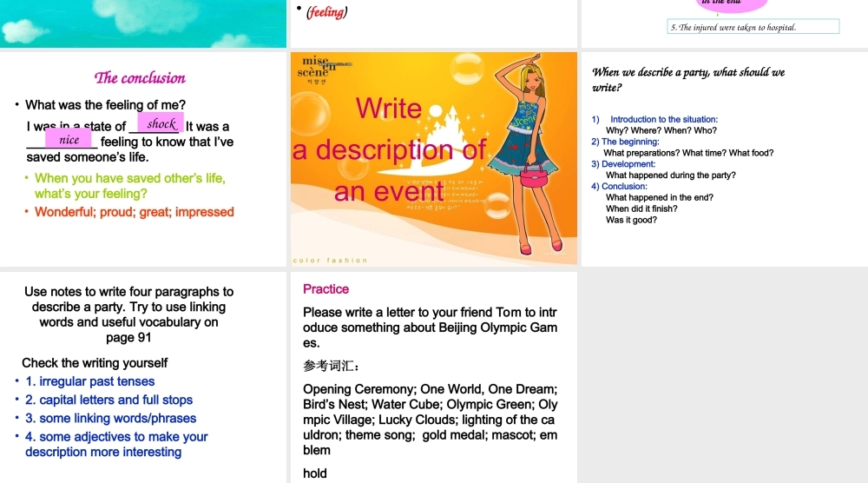Click '2) The beginning:' item
This screenshot has height=483, width=868.
click(625, 142)
